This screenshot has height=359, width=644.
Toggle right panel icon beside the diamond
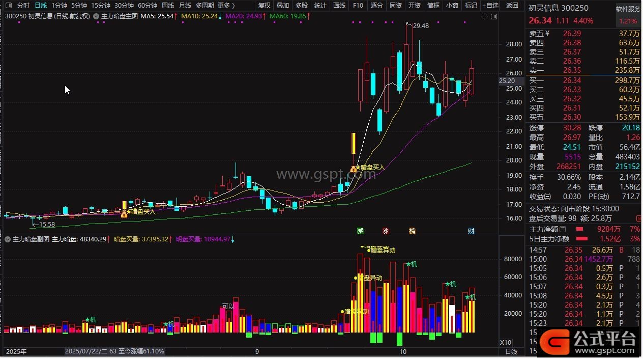(x=493, y=16)
